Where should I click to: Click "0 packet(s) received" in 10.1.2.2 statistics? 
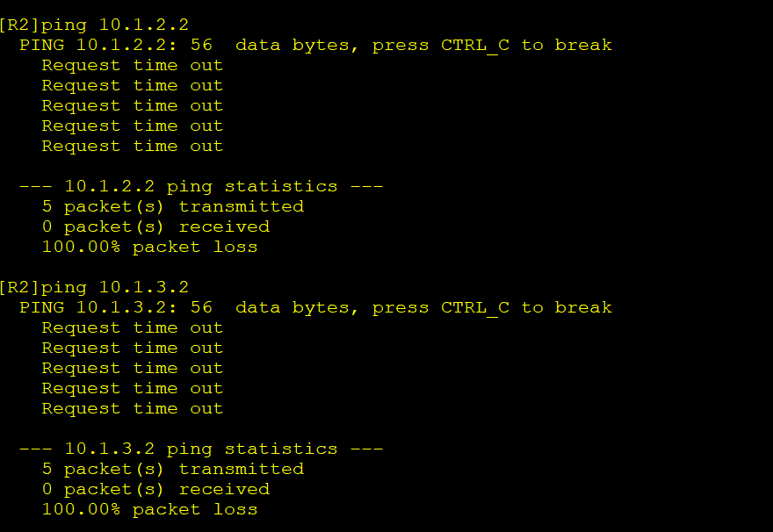[155, 227]
